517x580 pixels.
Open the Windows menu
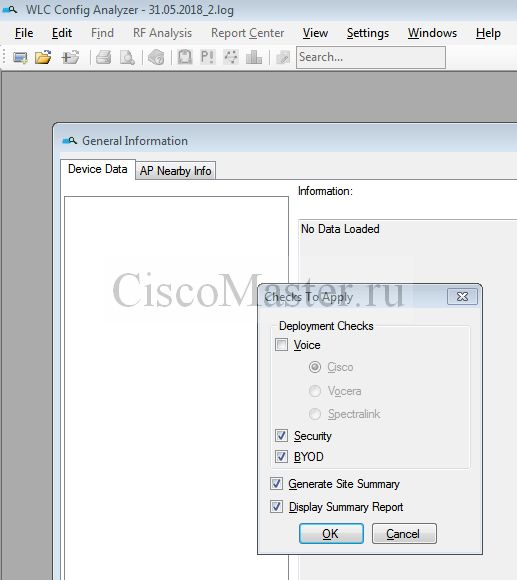click(x=432, y=33)
